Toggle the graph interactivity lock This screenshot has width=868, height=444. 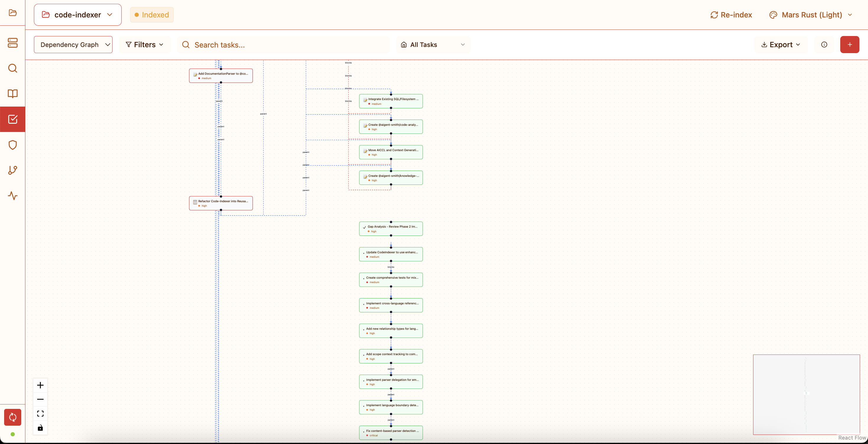click(40, 427)
